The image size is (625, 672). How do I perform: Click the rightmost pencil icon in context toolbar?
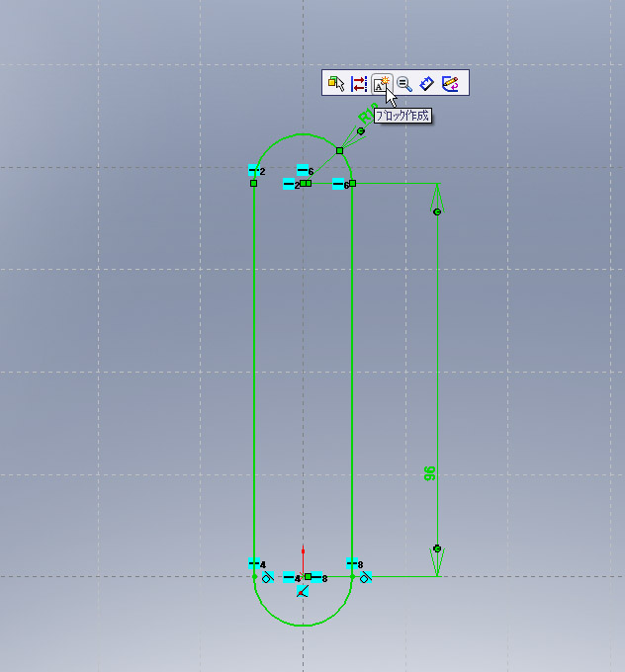pos(451,84)
